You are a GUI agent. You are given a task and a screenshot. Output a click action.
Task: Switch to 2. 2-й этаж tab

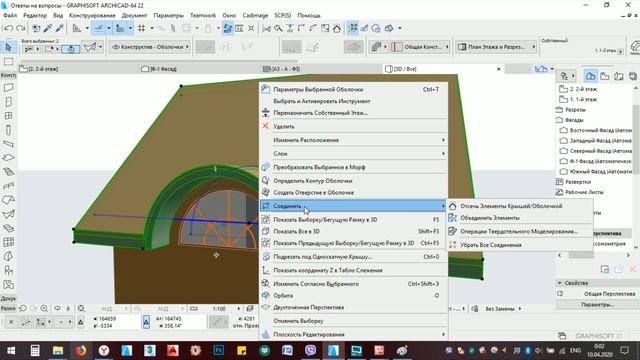[x=40, y=69]
